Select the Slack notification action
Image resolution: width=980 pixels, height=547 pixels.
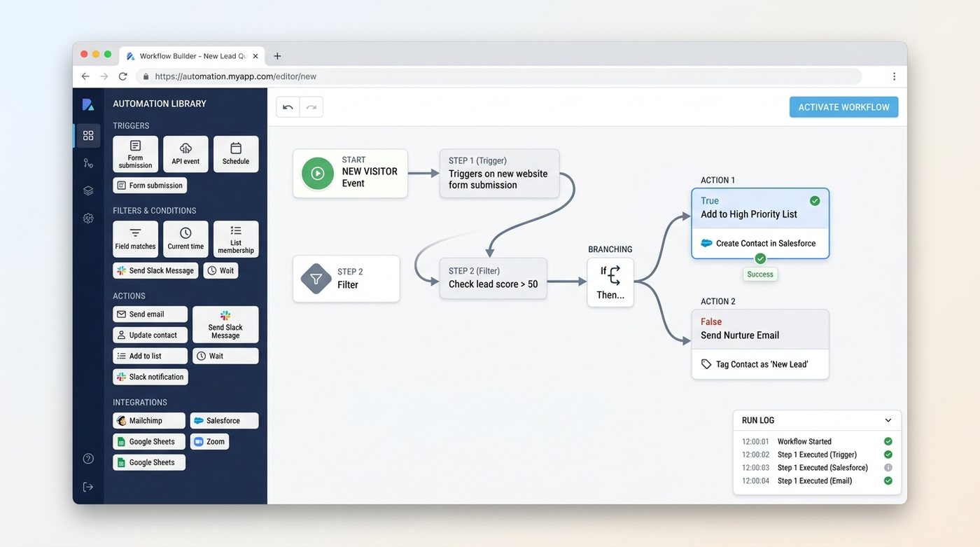pos(150,377)
